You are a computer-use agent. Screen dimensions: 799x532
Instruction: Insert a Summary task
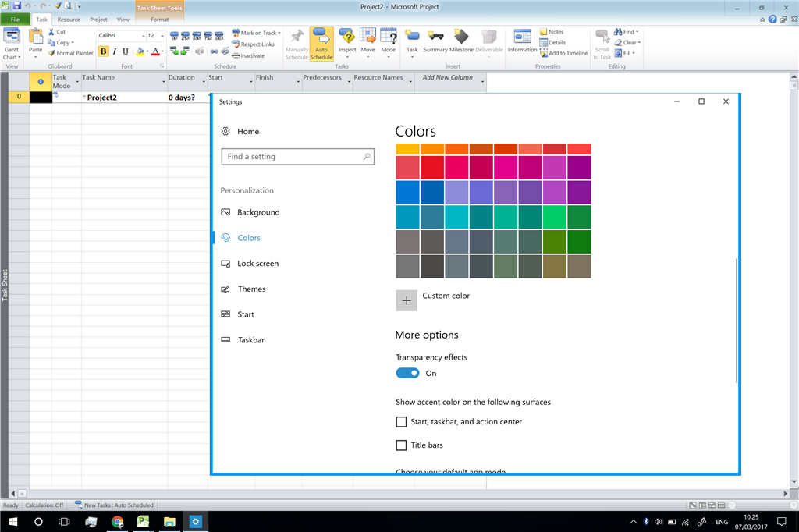[x=435, y=41]
